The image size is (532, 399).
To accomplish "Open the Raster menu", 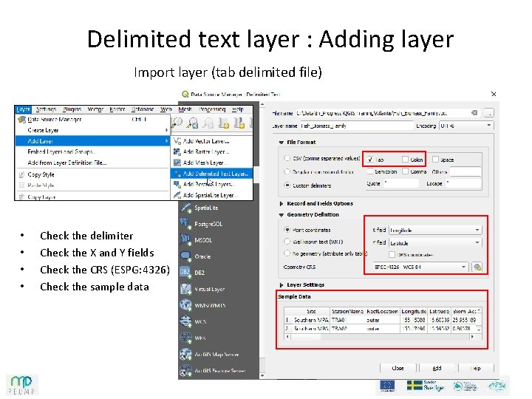I will 117,109.
